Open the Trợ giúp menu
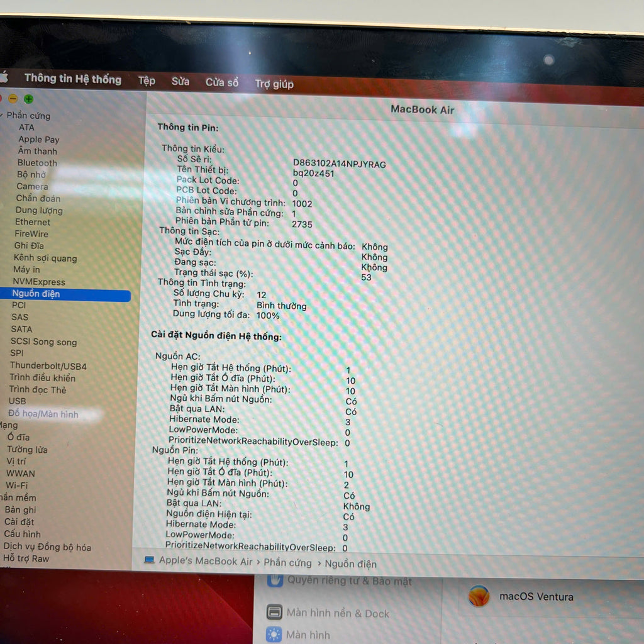644x644 pixels. pos(274,84)
